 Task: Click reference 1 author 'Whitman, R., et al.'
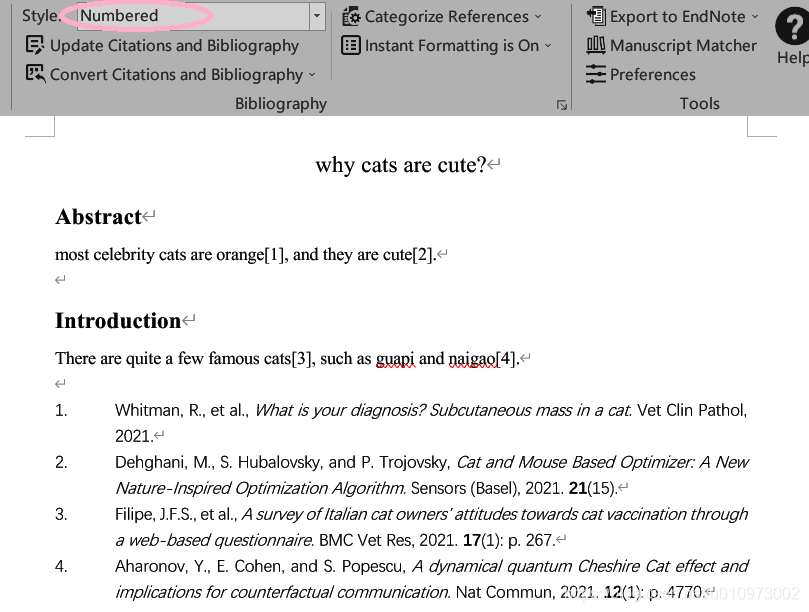[x=182, y=410]
